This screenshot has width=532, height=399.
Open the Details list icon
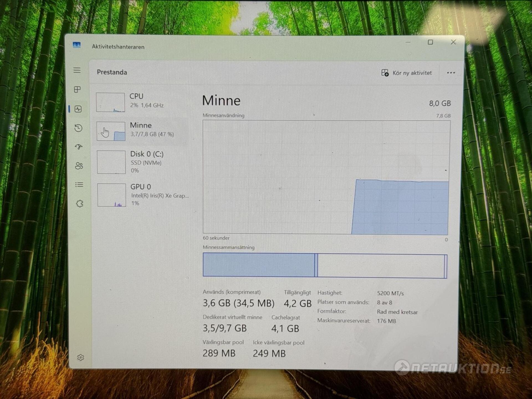click(x=79, y=185)
